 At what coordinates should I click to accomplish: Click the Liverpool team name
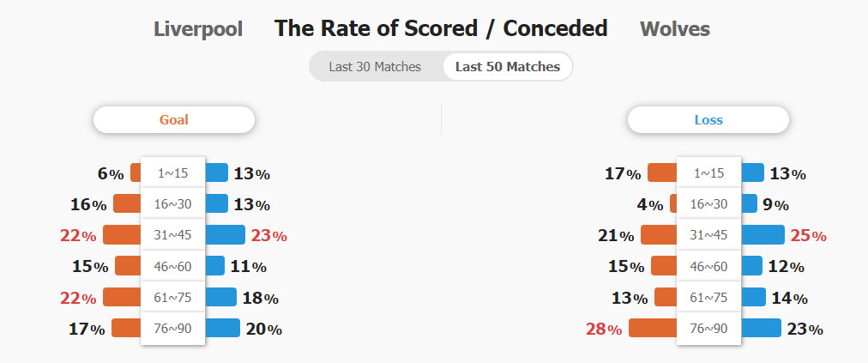point(198,29)
